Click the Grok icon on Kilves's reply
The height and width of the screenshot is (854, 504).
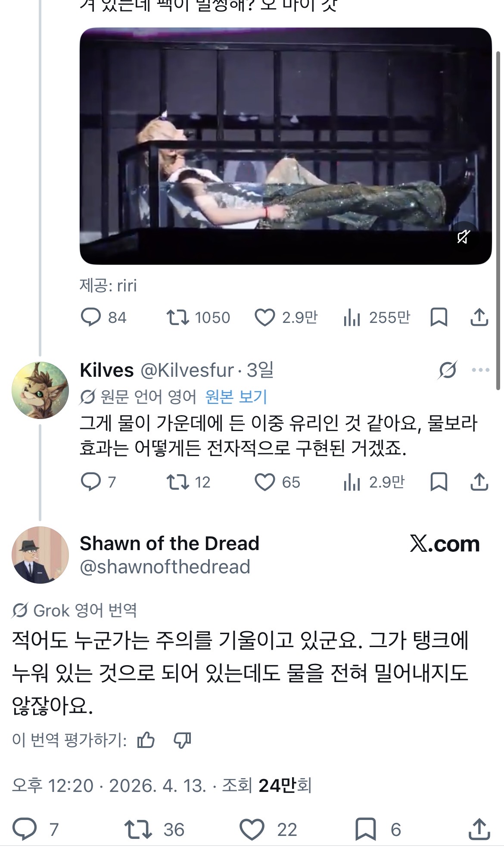point(448,370)
